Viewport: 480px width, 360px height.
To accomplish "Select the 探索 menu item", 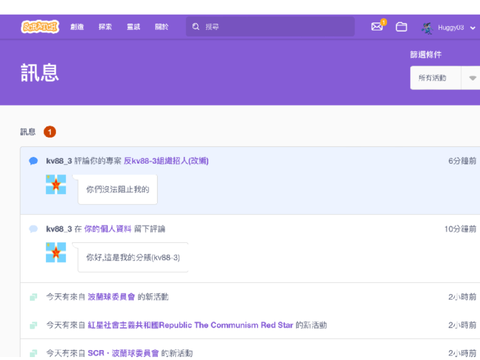I will click(105, 27).
